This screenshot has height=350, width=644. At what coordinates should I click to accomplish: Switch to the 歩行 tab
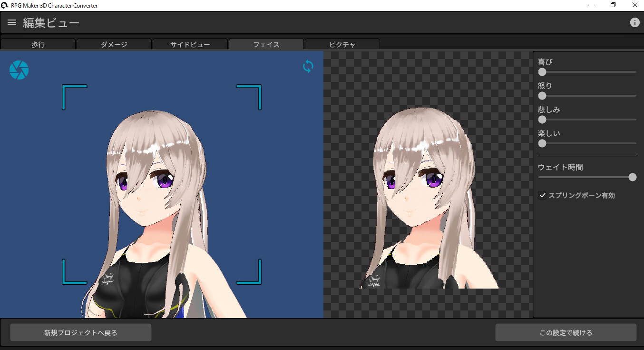point(38,44)
